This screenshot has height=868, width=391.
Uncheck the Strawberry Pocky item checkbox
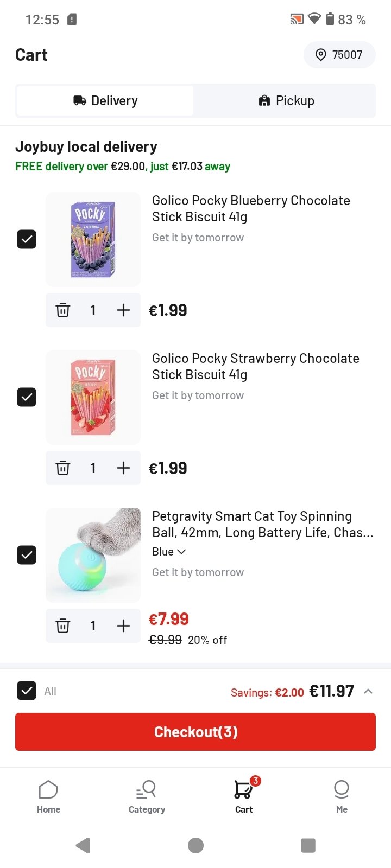[x=27, y=397]
